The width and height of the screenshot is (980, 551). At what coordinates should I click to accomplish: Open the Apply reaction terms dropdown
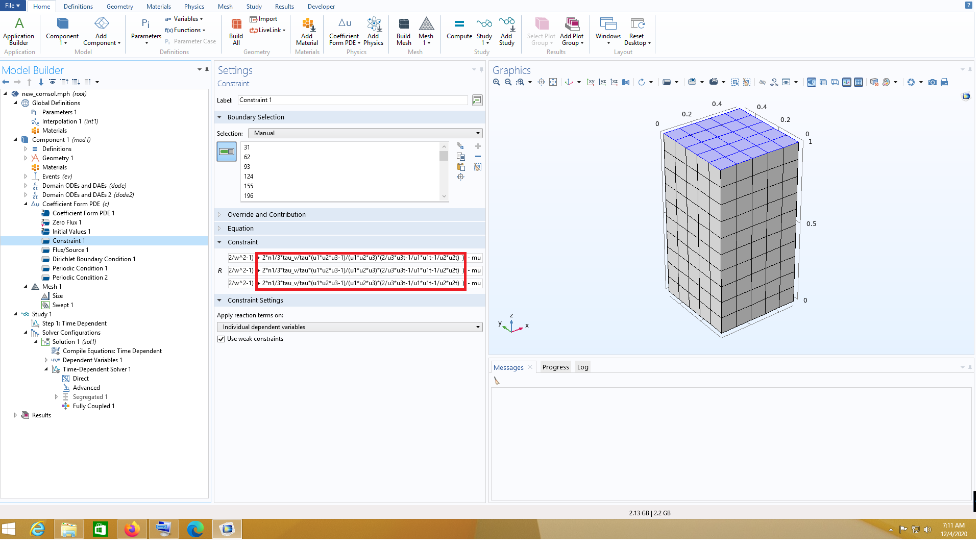click(350, 327)
